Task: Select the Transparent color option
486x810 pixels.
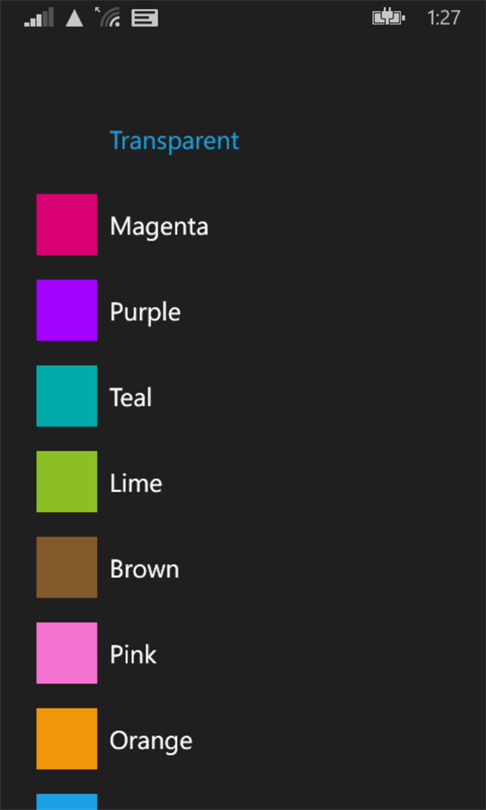Action: click(174, 141)
